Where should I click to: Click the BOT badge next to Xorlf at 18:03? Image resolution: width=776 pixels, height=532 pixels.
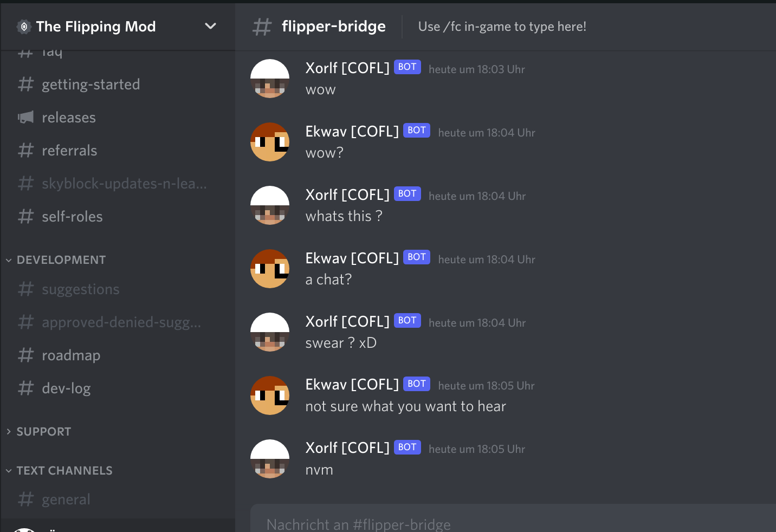(408, 67)
